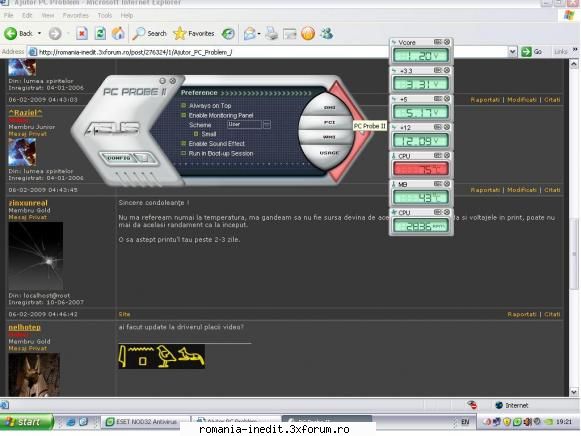Click Mesaj Privat under zinxunreal
Viewport: 581px width, 436px height.
pyautogui.click(x=28, y=217)
